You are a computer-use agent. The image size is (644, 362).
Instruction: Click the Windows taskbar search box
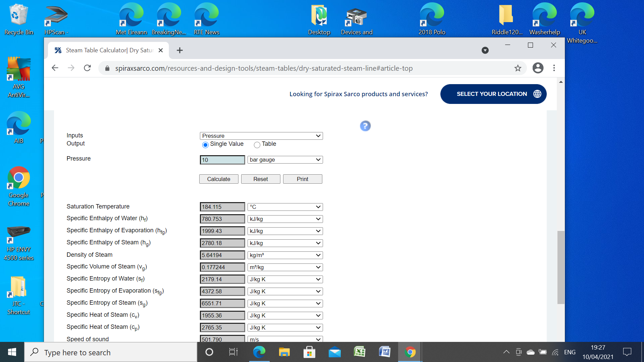pos(111,352)
